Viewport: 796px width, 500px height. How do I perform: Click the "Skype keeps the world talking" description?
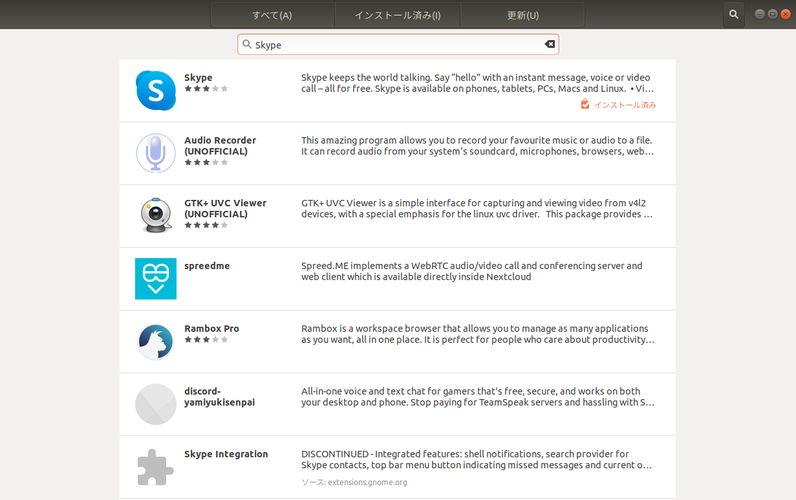tap(477, 83)
